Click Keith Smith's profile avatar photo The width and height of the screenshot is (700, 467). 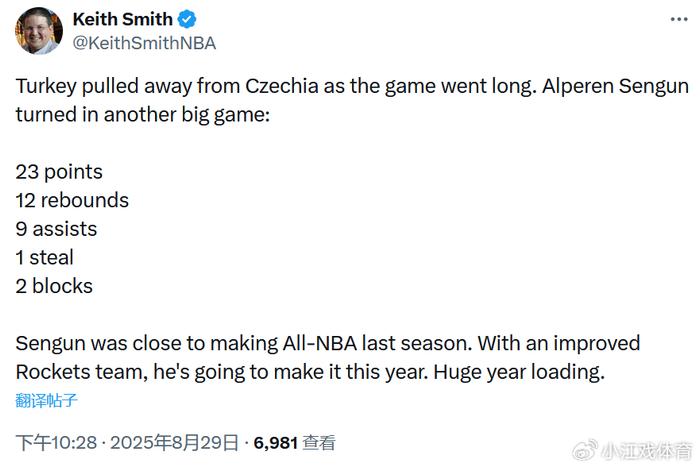point(39,31)
